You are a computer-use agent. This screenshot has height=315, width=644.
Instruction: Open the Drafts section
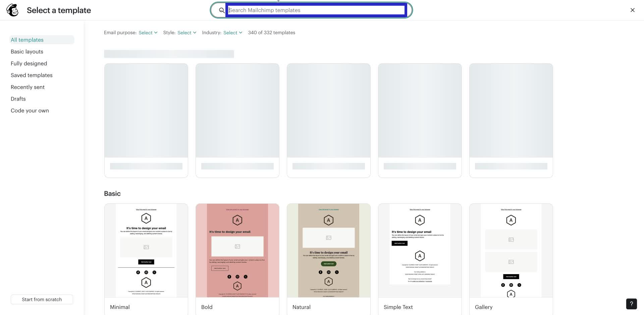click(x=18, y=99)
